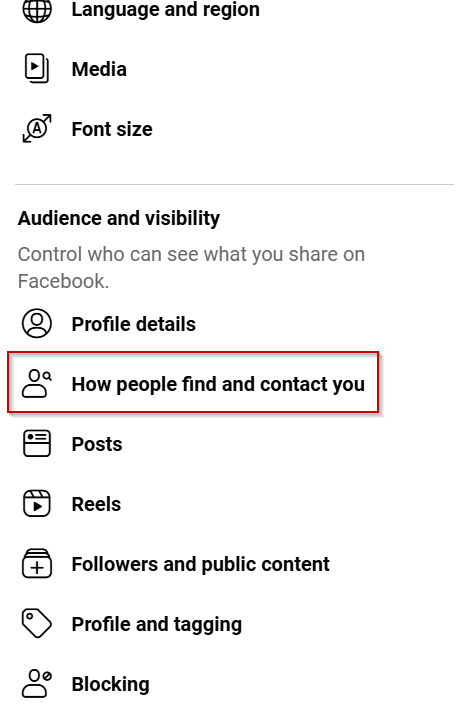460x708 pixels.
Task: Open Followers and public content
Action: 200,564
